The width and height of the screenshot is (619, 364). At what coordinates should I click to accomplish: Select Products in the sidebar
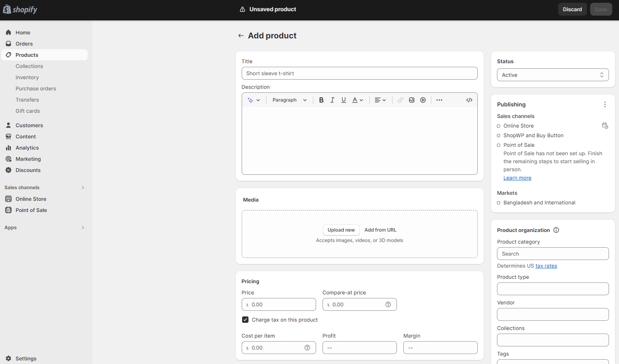(44, 55)
